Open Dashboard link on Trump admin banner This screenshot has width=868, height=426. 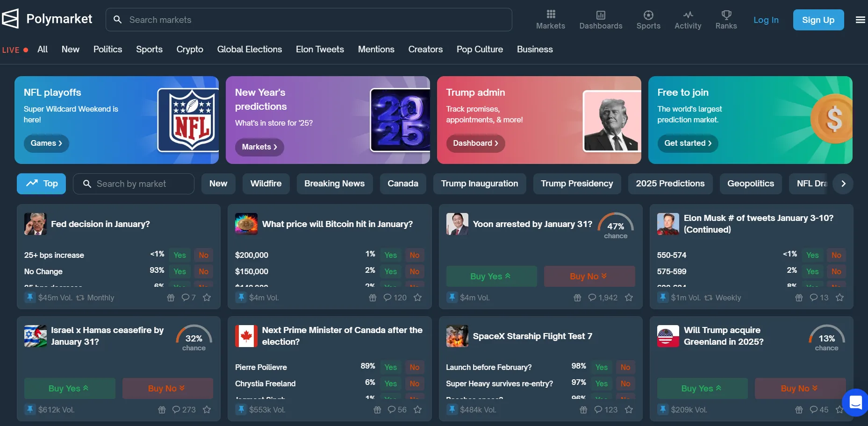[x=475, y=143]
